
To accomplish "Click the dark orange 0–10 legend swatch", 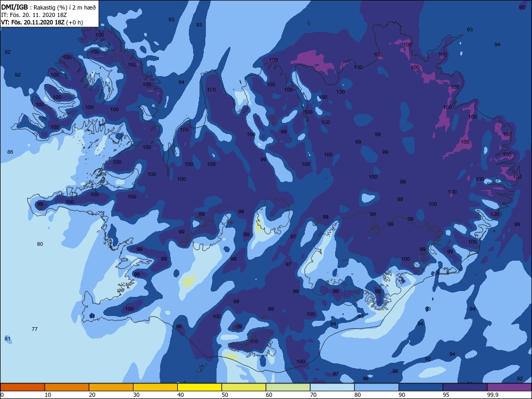I will tap(22, 387).
